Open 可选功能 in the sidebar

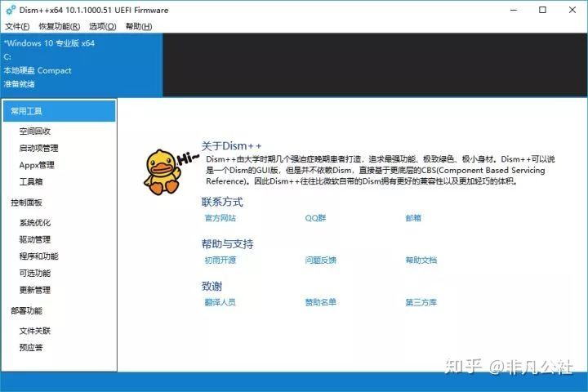[35, 273]
